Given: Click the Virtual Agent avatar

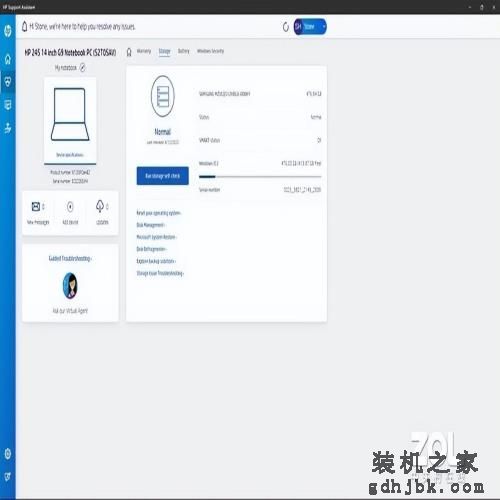Looking at the screenshot, I should pyautogui.click(x=70, y=286).
